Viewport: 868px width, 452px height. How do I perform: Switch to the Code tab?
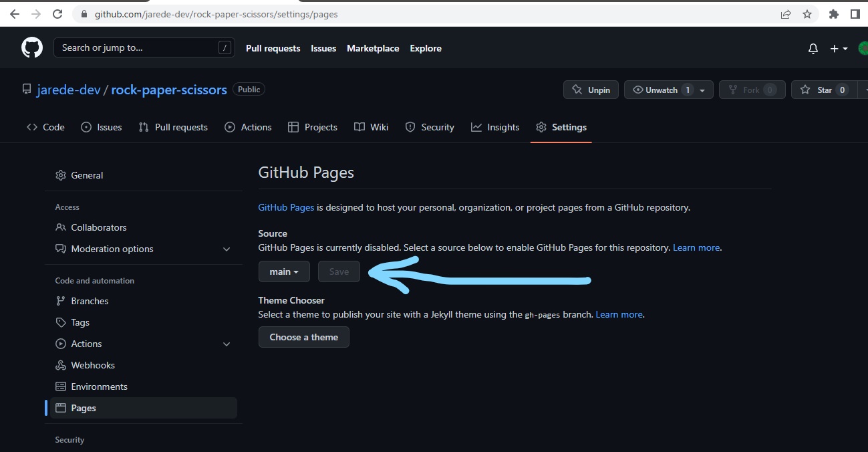pos(45,127)
